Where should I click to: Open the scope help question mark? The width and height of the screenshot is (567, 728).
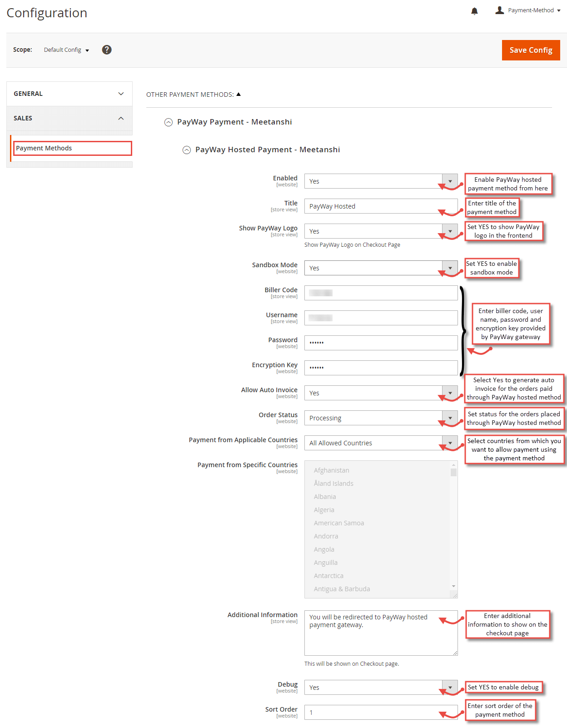[x=107, y=50]
